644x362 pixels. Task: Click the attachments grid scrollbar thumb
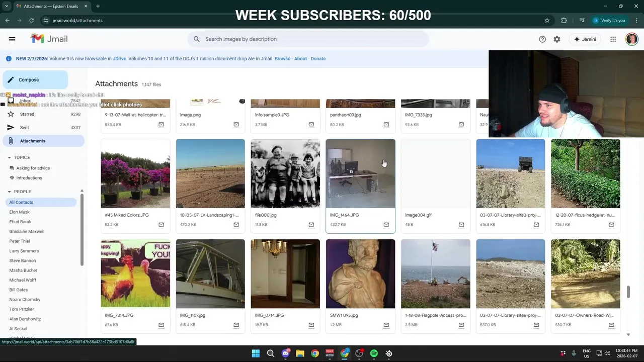[628, 292]
